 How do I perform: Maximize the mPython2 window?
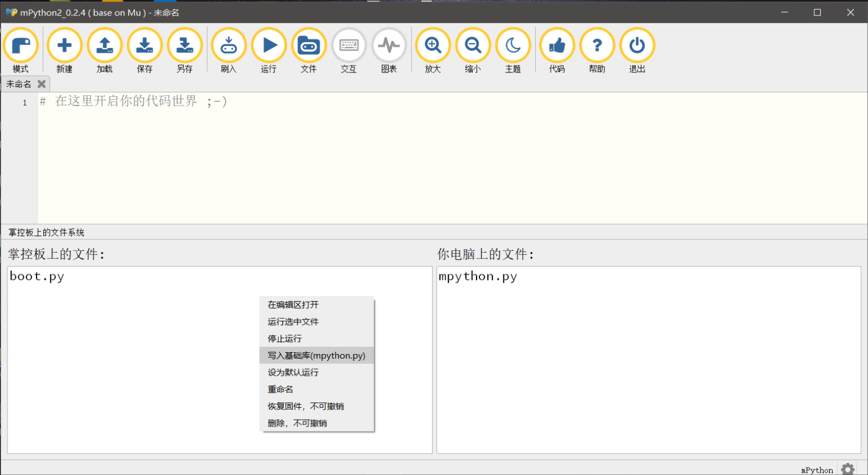click(817, 12)
